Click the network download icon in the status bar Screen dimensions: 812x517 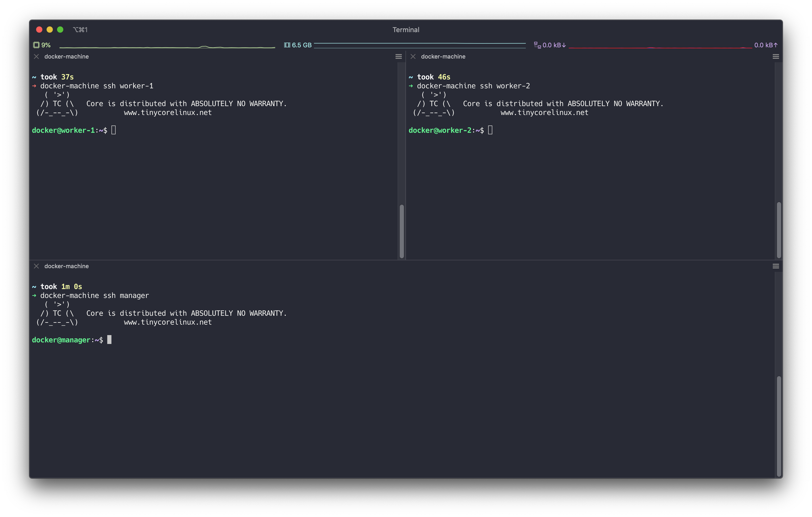coord(537,45)
